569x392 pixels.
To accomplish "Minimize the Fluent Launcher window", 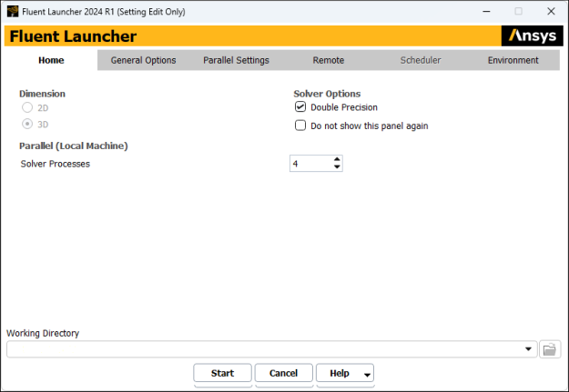I will coord(486,12).
